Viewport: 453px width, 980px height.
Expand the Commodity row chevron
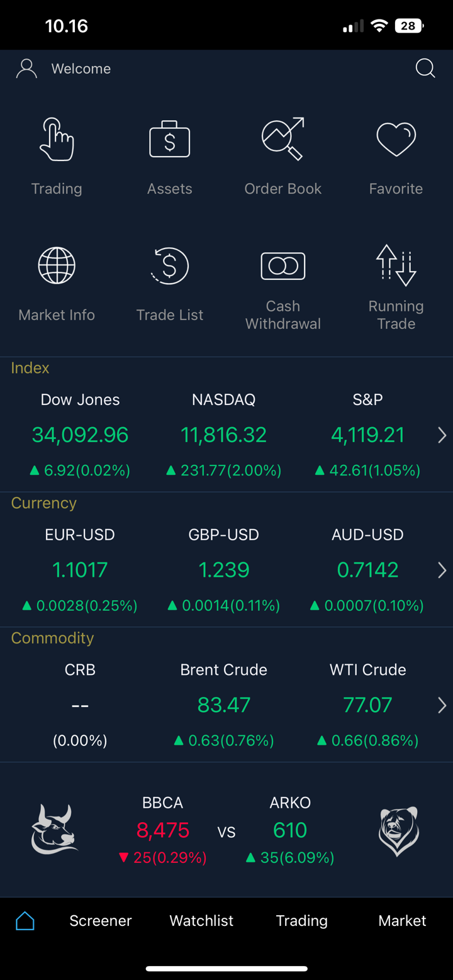pyautogui.click(x=442, y=705)
